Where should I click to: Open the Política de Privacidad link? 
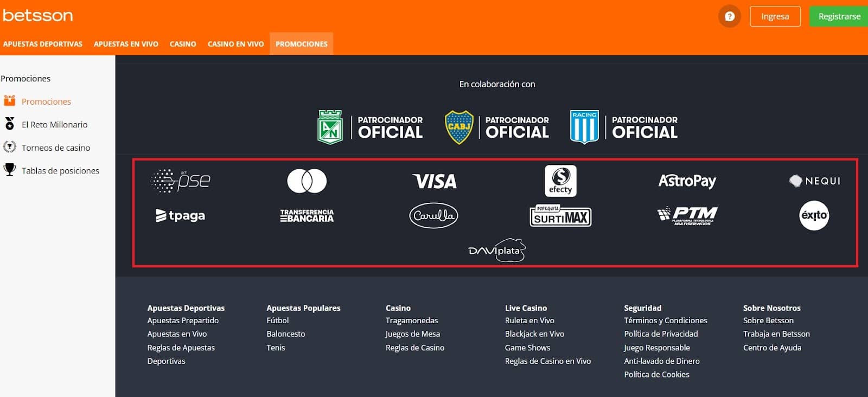point(661,334)
